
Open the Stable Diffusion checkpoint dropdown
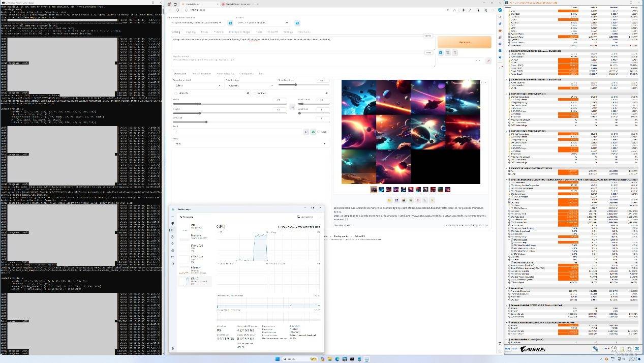(197, 23)
